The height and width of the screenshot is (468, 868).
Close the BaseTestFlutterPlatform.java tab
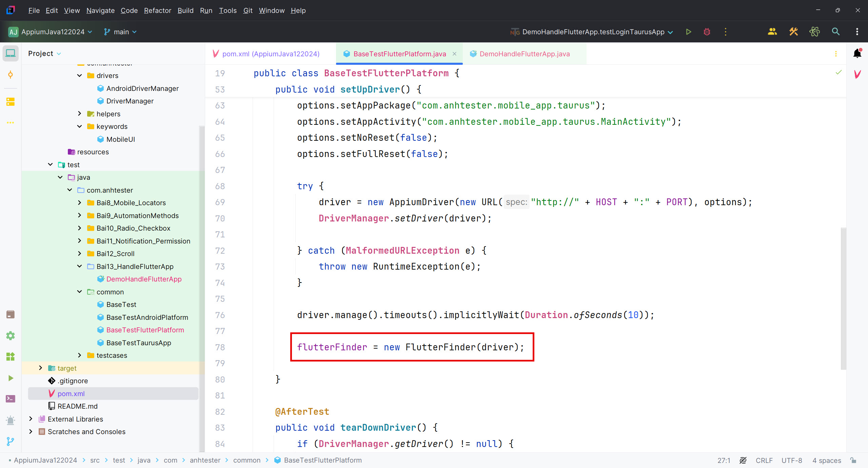pyautogui.click(x=454, y=54)
